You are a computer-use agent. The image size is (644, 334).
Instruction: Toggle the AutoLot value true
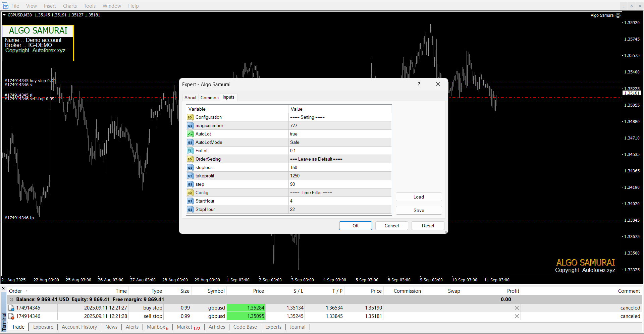click(339, 134)
